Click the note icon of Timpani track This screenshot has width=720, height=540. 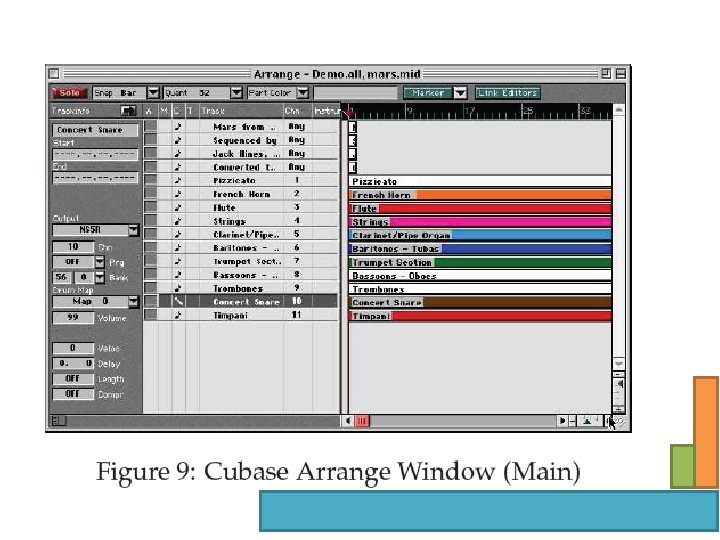pyautogui.click(x=178, y=315)
